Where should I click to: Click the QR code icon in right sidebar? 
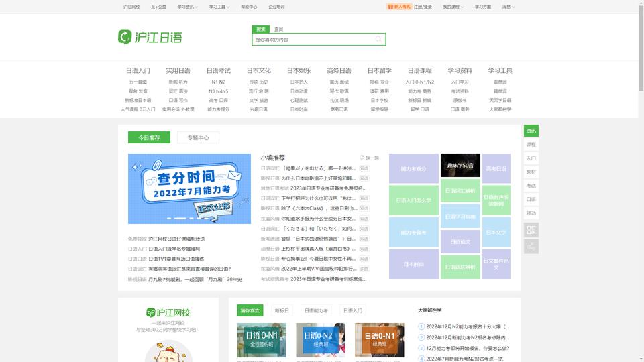pos(531,230)
